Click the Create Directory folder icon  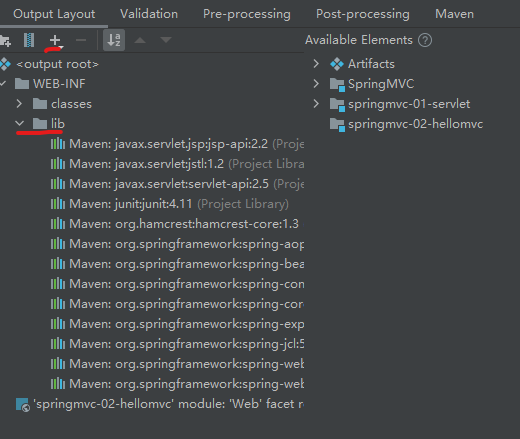pos(5,40)
